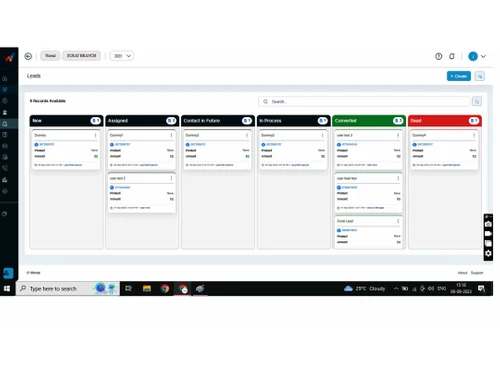Image resolution: width=500 pixels, height=375 pixels.
Task: Open kebab menu on Dummy4 card
Action: 474,135
